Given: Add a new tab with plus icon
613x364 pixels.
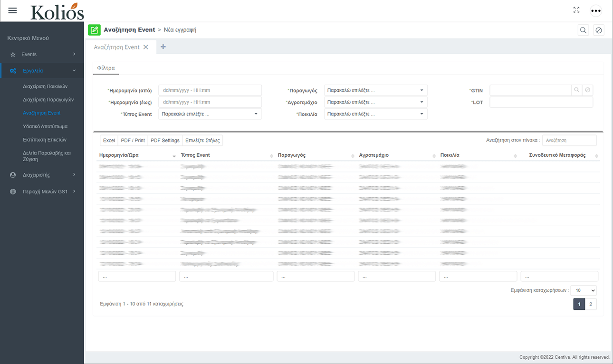Looking at the screenshot, I should (x=163, y=47).
